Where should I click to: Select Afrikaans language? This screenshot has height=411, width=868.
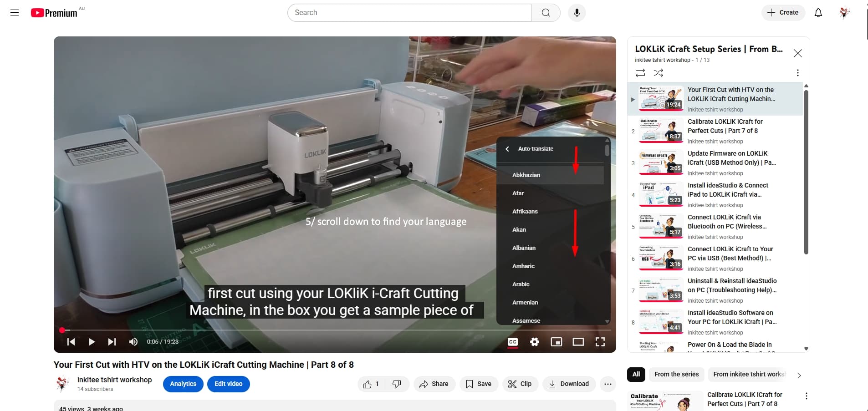click(x=550, y=212)
